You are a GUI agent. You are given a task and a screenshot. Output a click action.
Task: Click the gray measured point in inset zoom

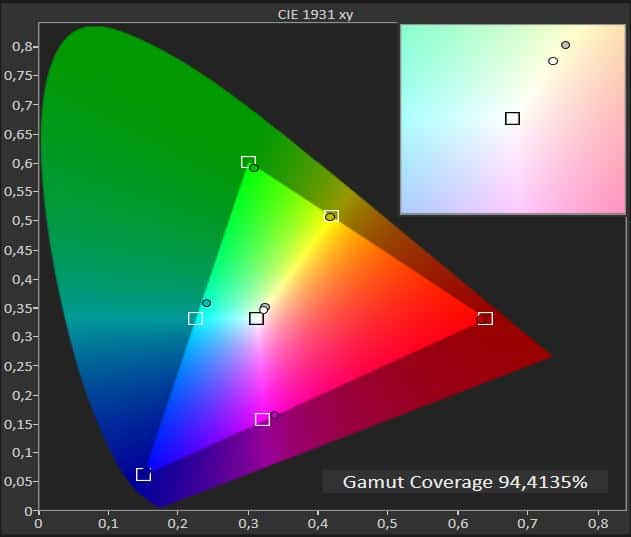coord(565,45)
